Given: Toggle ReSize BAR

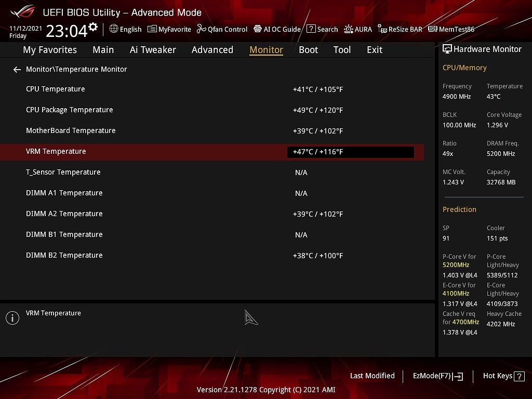Looking at the screenshot, I should pos(405,29).
